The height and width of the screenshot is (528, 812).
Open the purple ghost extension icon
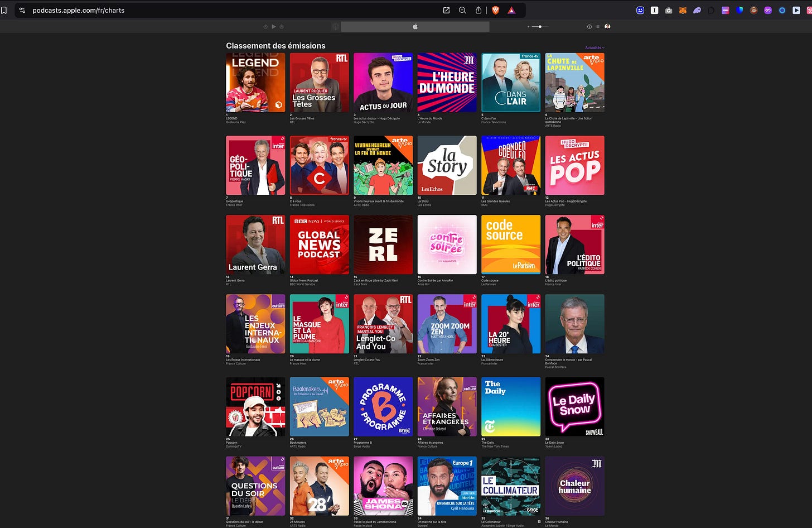point(697,10)
